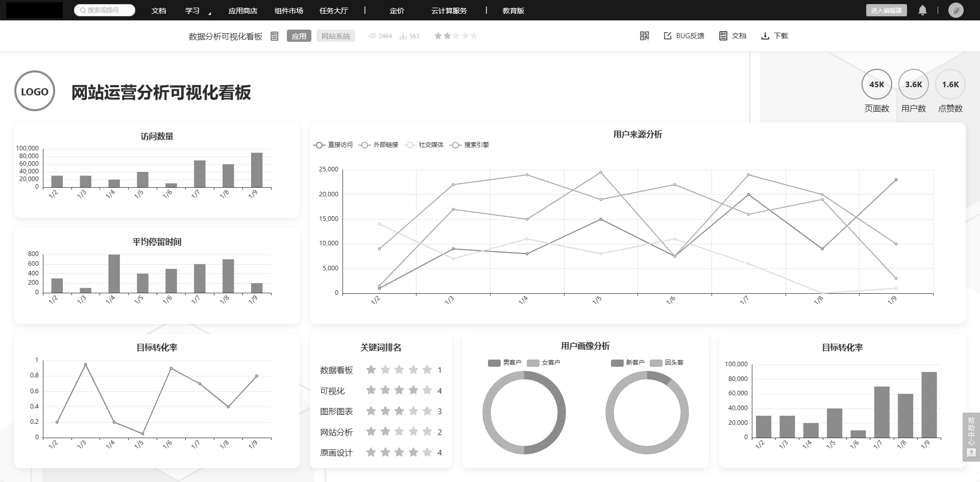
Task: Open 应用商店 menu item
Action: (242, 11)
